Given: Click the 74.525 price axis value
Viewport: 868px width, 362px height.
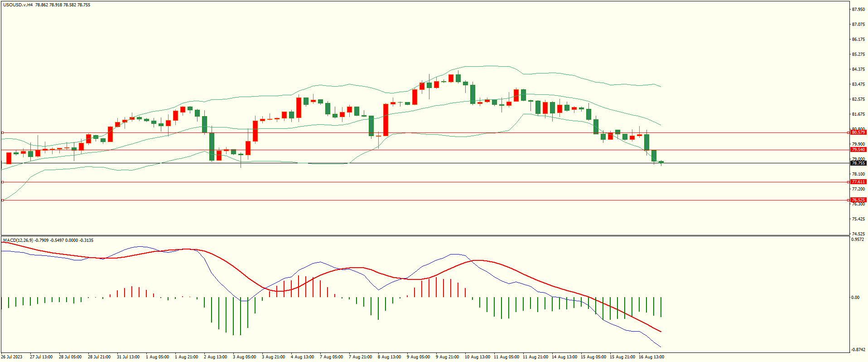Looking at the screenshot, I should (x=858, y=234).
